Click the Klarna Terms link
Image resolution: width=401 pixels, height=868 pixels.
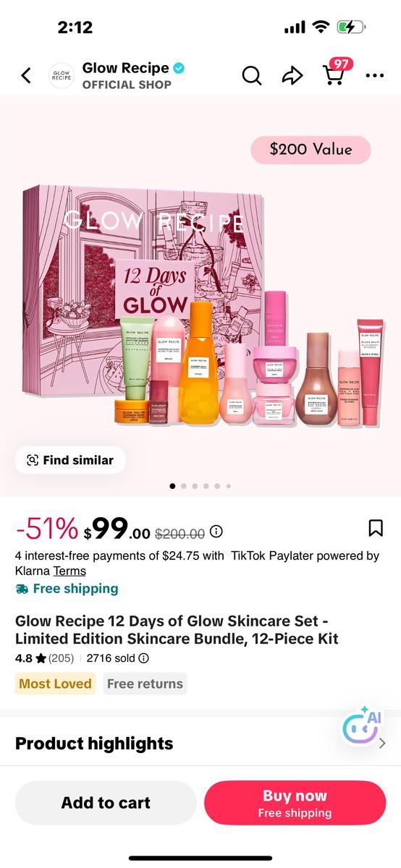click(x=69, y=571)
